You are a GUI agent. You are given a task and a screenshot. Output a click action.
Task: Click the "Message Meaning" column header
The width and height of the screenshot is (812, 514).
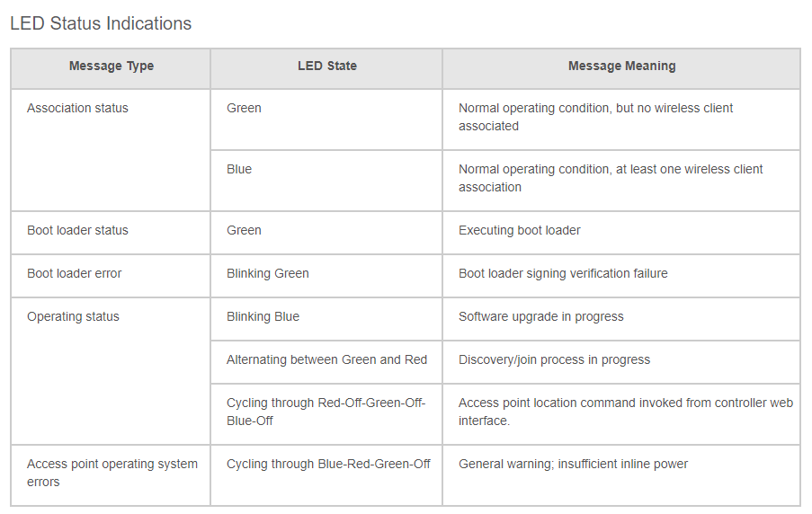(621, 66)
